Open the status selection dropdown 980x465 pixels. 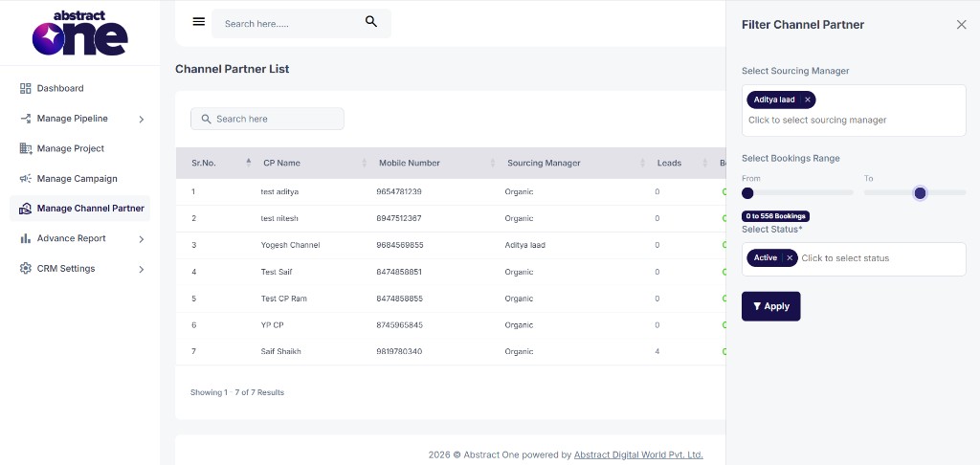[x=854, y=258]
